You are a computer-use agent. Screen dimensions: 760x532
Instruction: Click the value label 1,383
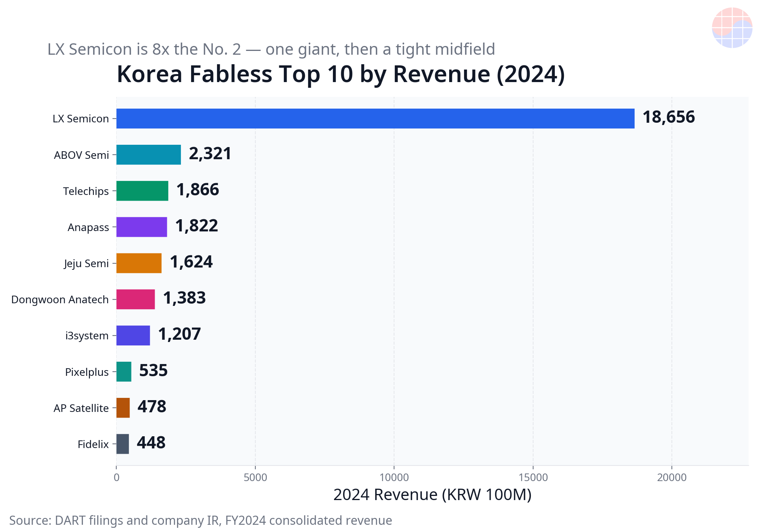(x=184, y=298)
